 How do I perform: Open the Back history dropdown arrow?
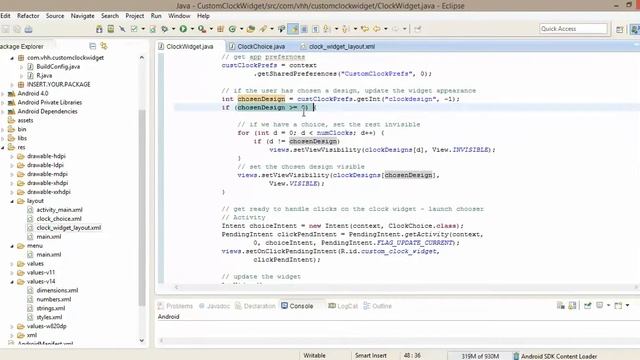pos(386,29)
